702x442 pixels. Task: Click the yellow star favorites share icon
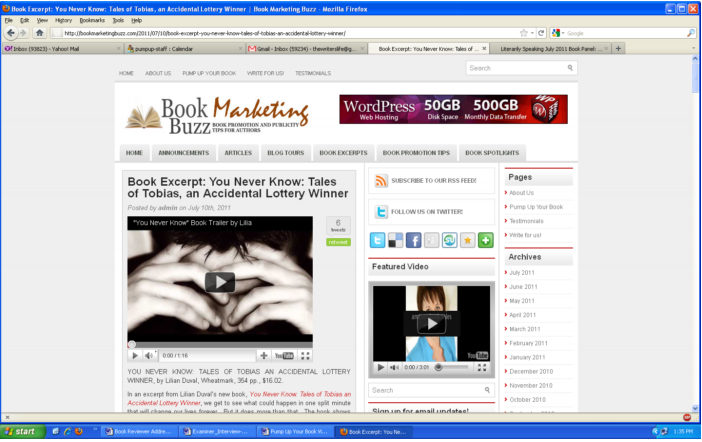pyautogui.click(x=467, y=240)
